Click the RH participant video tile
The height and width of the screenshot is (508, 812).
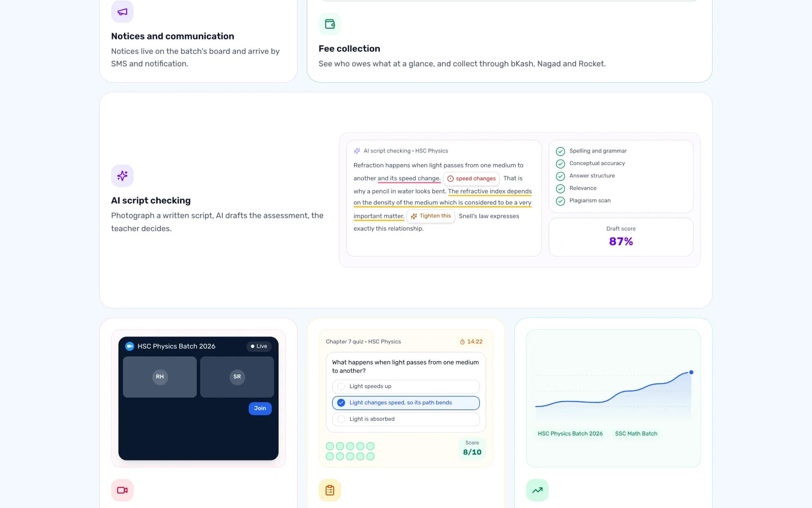click(x=160, y=377)
